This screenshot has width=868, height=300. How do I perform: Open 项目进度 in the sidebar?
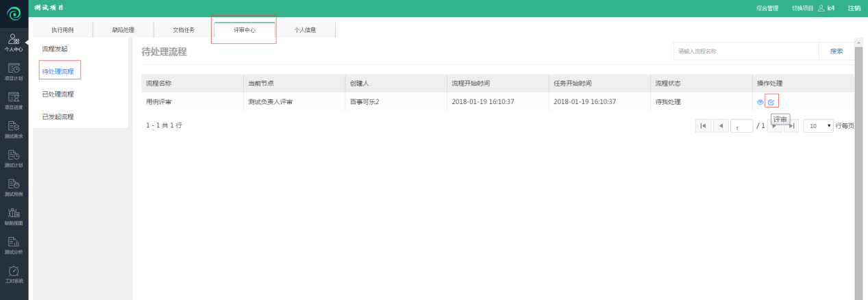14,101
